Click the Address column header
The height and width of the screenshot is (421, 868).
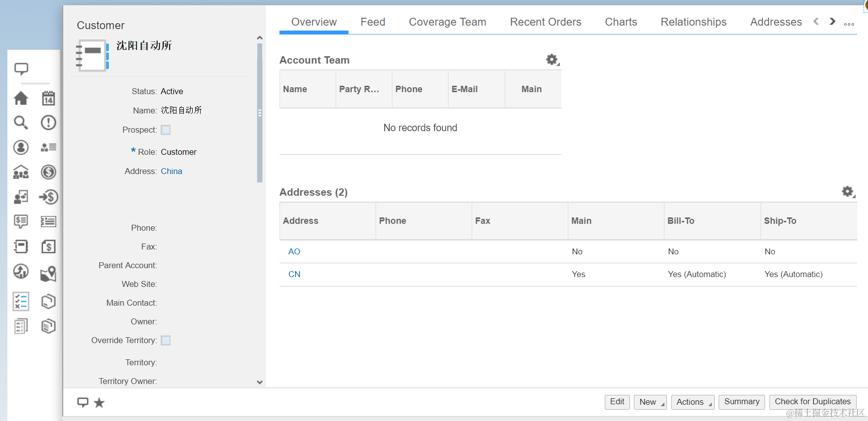click(x=327, y=221)
